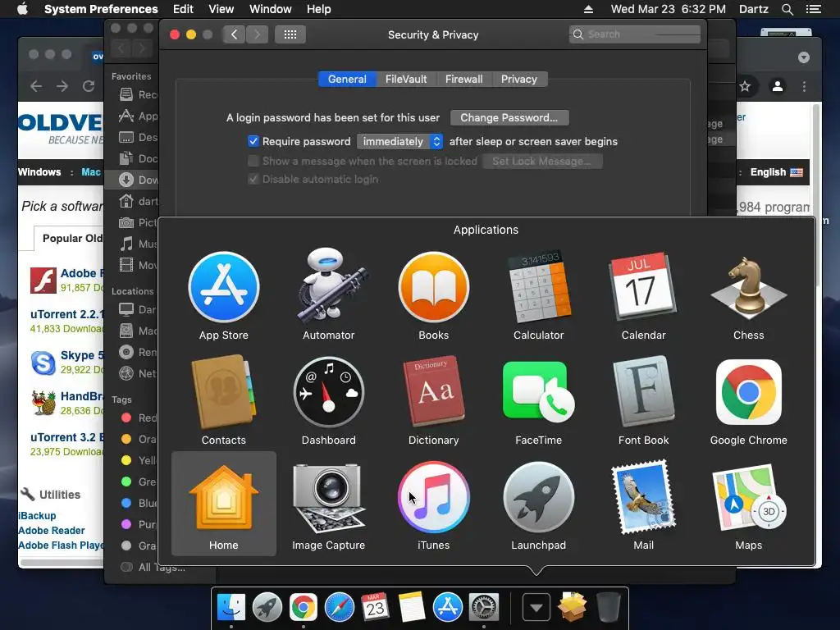Open Chrome window's profile dropdown arrow
The image size is (840, 630).
pyautogui.click(x=804, y=57)
